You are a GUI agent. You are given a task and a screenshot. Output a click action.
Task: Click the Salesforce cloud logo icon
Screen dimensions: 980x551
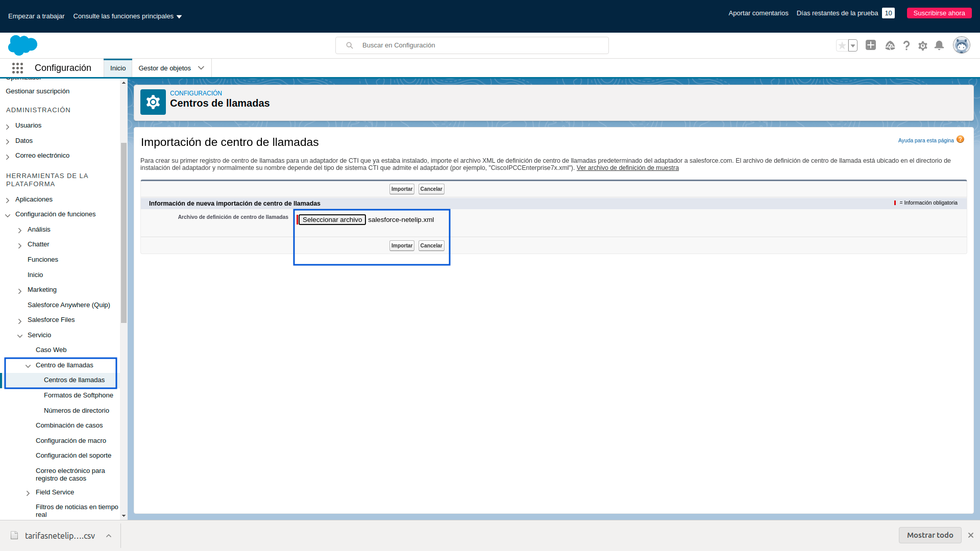[x=22, y=45]
